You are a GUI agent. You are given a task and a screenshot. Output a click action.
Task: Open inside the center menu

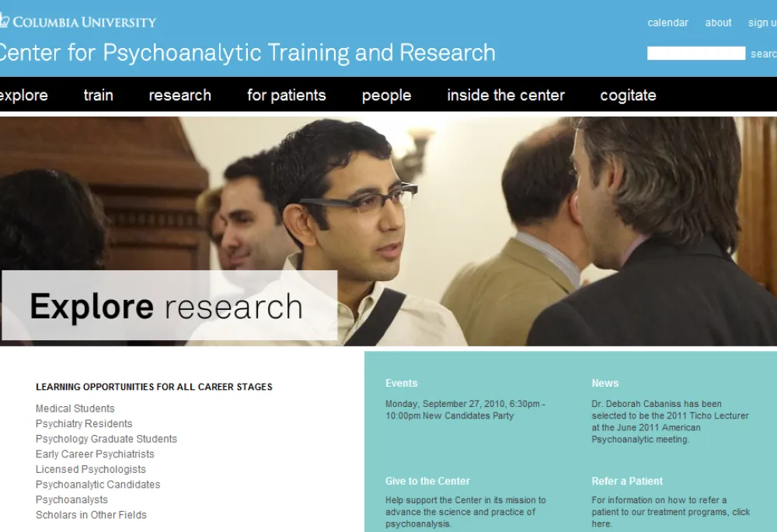click(506, 95)
